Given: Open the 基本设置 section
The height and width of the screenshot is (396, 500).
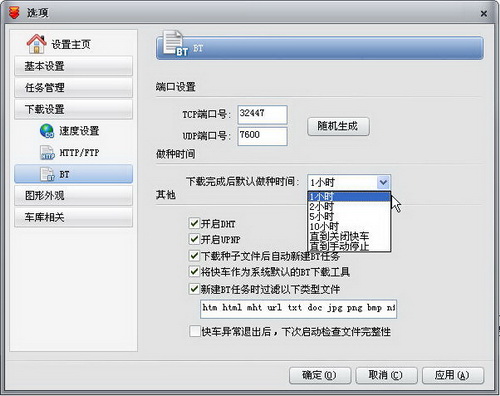Looking at the screenshot, I should 73,66.
